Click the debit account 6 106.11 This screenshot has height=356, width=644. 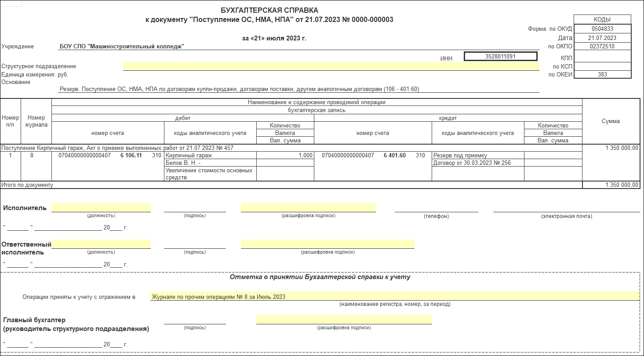(131, 156)
